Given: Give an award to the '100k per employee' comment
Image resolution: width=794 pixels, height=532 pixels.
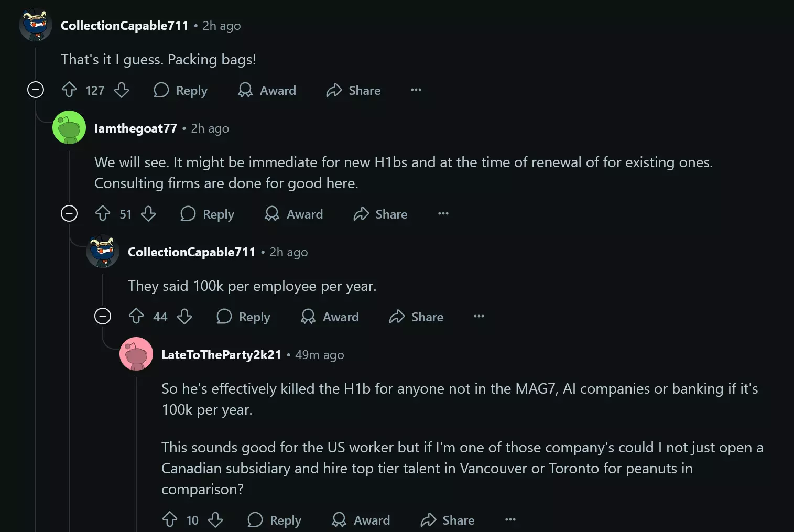Looking at the screenshot, I should click(x=330, y=317).
